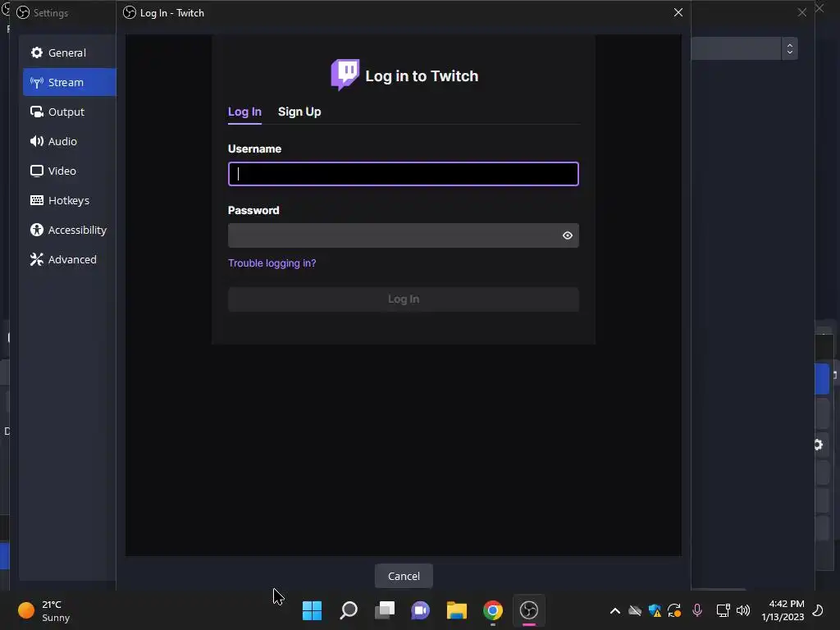Click the OBS logo in Settings title bar
840x630 pixels.
pyautogui.click(x=22, y=12)
